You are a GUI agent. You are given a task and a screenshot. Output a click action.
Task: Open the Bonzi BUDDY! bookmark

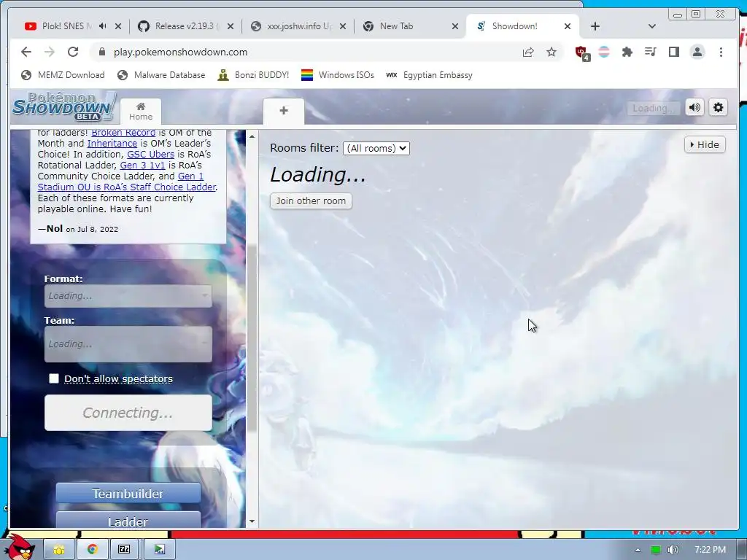pyautogui.click(x=253, y=75)
